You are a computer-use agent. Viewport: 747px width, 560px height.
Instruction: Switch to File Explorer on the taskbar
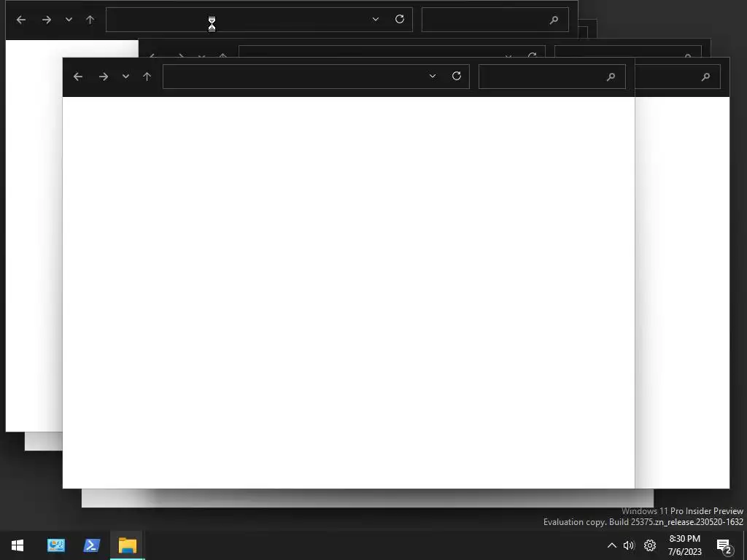tap(127, 545)
